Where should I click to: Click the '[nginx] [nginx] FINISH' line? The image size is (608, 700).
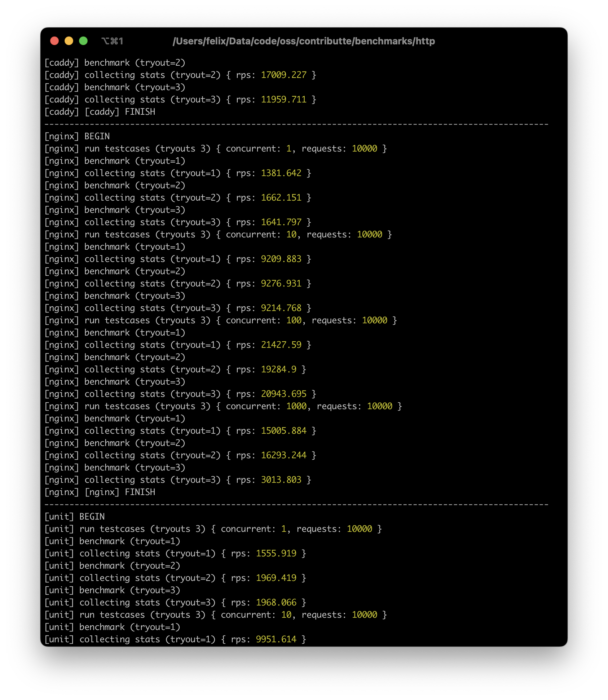coord(100,492)
